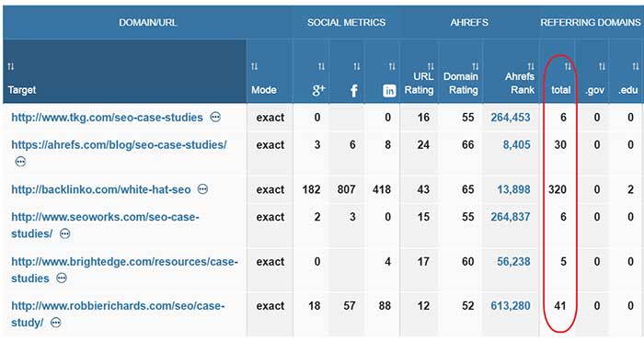The height and width of the screenshot is (341, 644).
Task: Open the tkg.com seo-case-studies link
Action: click(108, 118)
